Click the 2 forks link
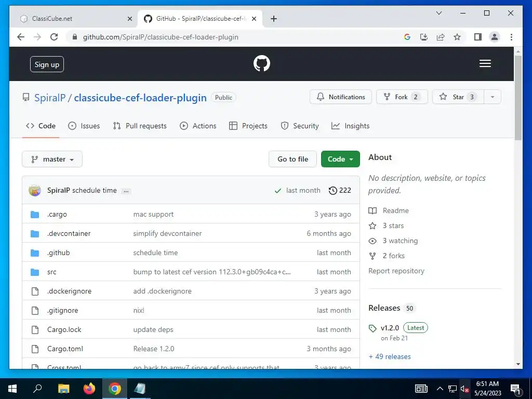 click(387, 256)
